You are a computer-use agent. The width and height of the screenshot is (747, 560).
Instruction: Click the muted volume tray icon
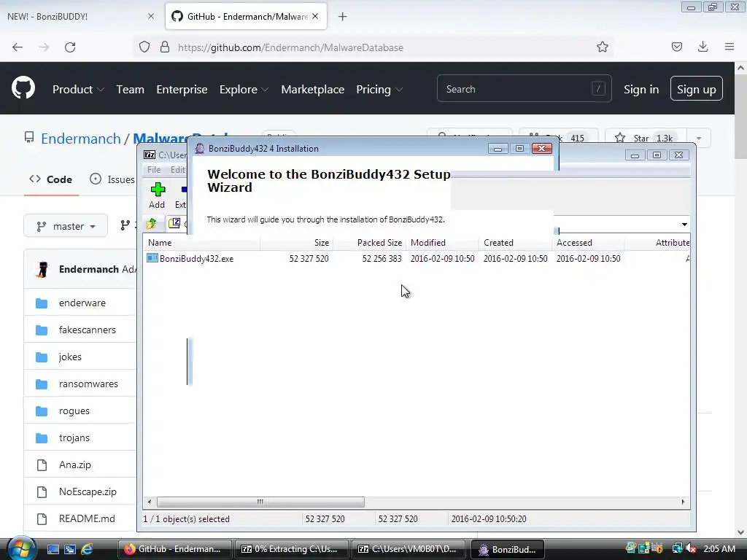(691, 548)
